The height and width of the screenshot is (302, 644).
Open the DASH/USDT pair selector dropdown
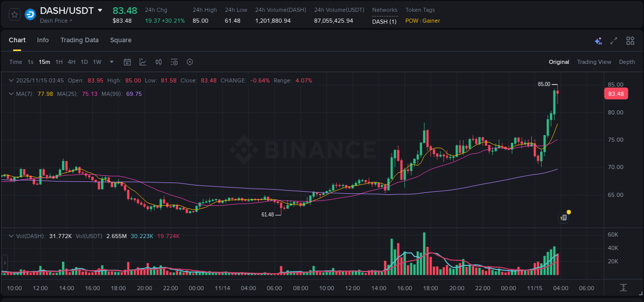100,10
